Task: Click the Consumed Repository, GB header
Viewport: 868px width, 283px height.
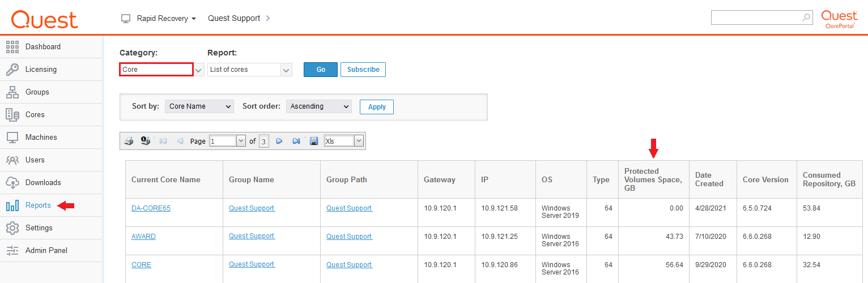Action: pyautogui.click(x=829, y=179)
